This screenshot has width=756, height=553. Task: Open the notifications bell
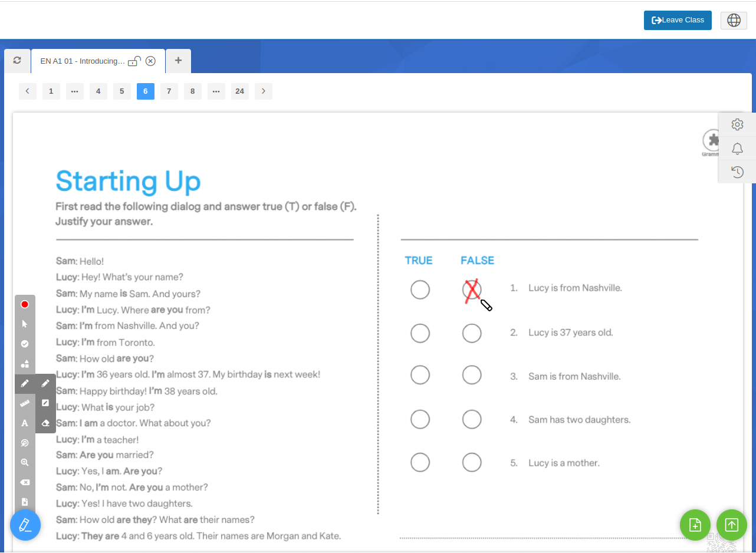[737, 148]
